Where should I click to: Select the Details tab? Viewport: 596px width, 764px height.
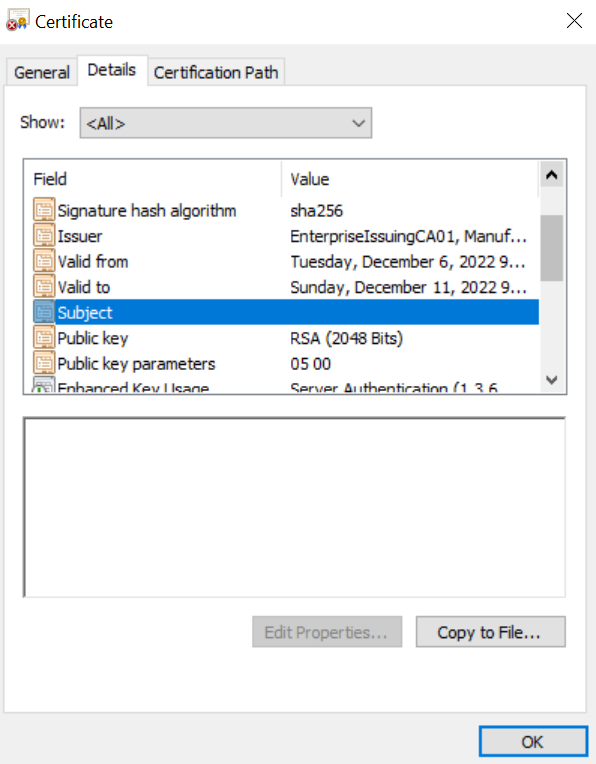point(112,70)
